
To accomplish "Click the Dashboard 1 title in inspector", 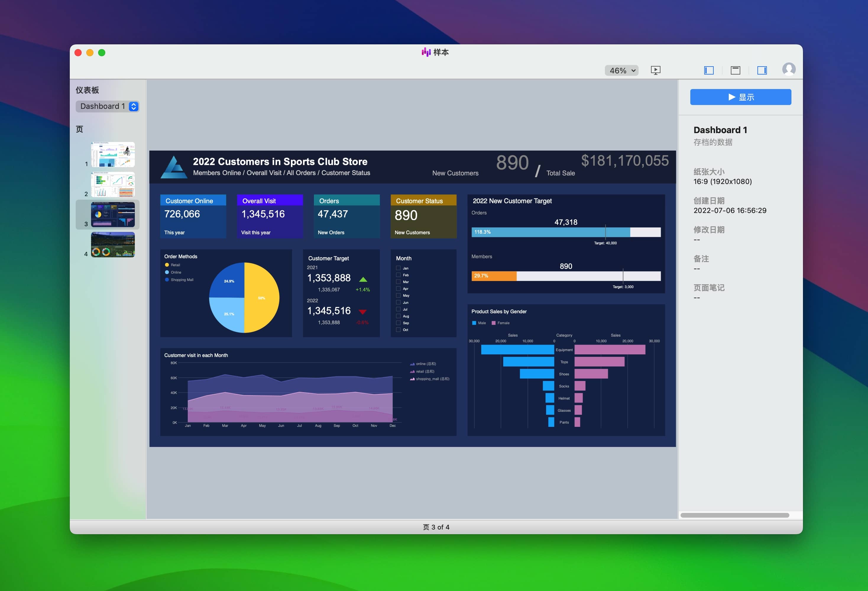I will click(x=720, y=130).
